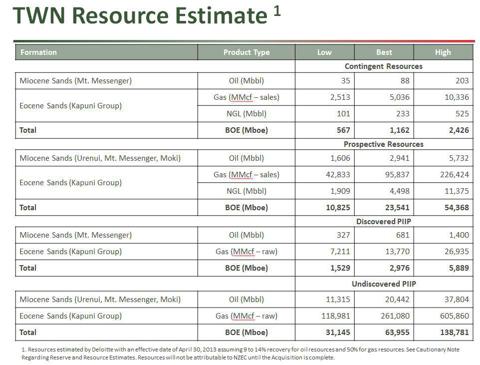The image size is (480, 365).
Task: Select the first Miocene Sands (Mt. Messenger) cell
Action: point(106,81)
